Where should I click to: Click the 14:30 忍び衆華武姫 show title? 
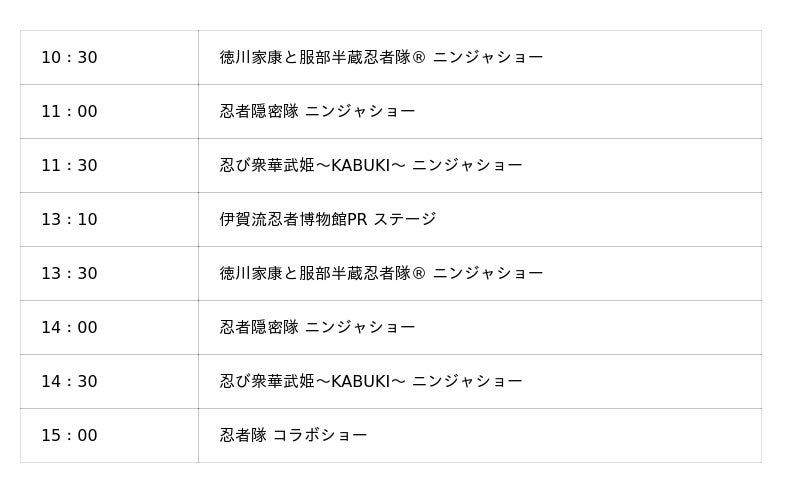(371, 382)
